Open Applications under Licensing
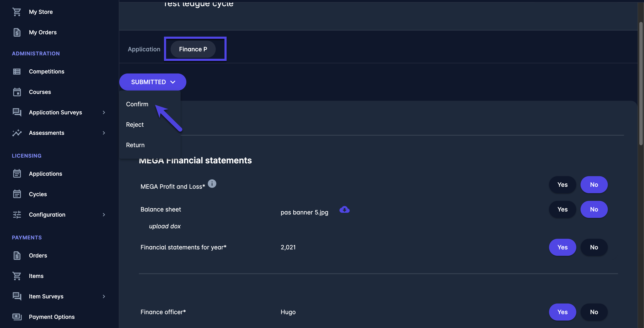This screenshot has width=644, height=328. (x=45, y=174)
